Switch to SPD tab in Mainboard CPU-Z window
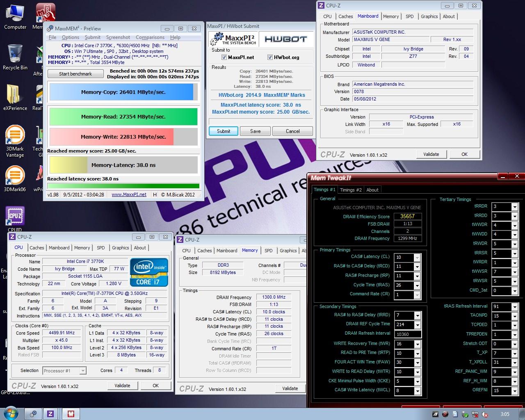Image resolution: width=525 pixels, height=420 pixels. [409, 16]
